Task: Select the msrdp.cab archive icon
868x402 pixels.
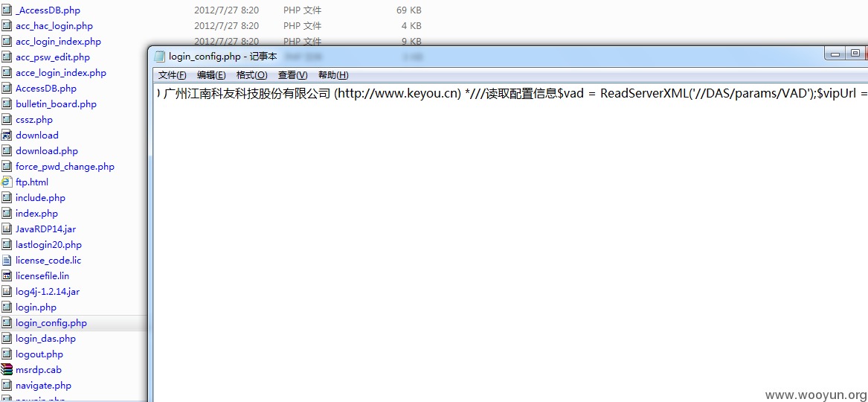Action: click(7, 370)
